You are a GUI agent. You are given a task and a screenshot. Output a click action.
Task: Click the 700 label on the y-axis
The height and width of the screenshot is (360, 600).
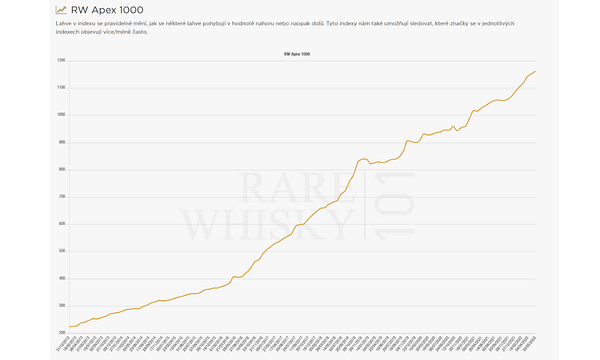tap(62, 197)
